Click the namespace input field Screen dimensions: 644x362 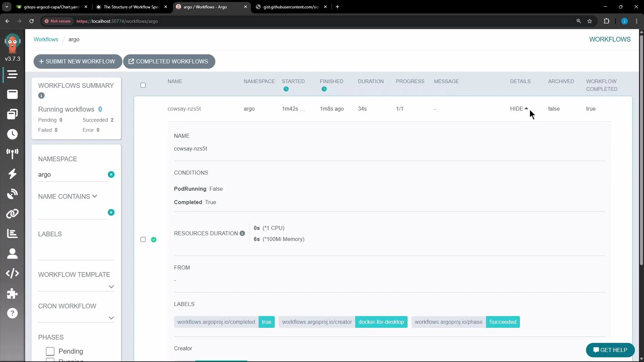[x=72, y=175]
